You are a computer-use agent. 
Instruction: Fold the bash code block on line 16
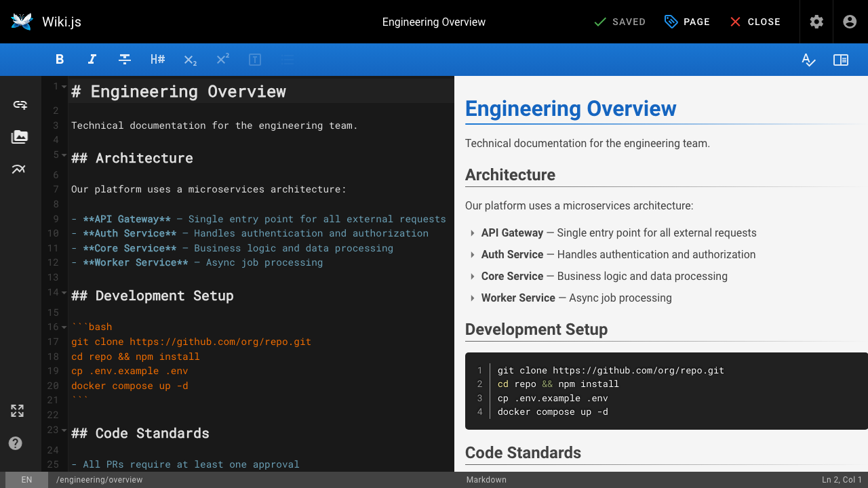click(x=64, y=327)
